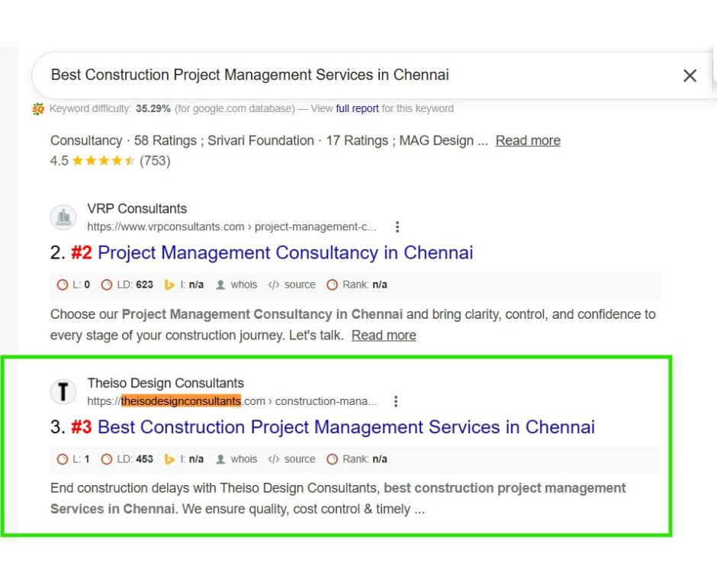Open whois for the VRP Consultants result

tap(236, 285)
